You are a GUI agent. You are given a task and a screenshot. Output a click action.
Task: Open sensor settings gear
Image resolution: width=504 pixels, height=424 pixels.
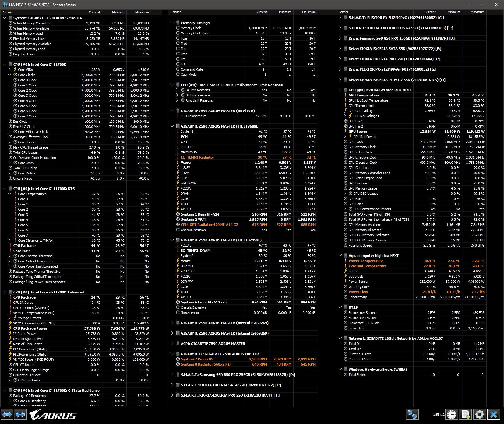point(479,415)
